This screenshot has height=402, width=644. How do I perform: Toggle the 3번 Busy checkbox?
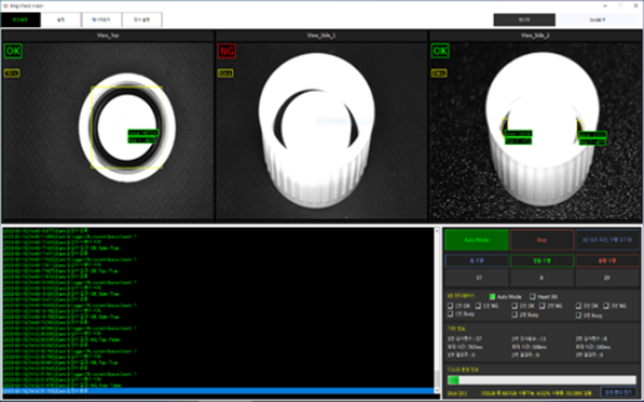pyautogui.click(x=578, y=315)
